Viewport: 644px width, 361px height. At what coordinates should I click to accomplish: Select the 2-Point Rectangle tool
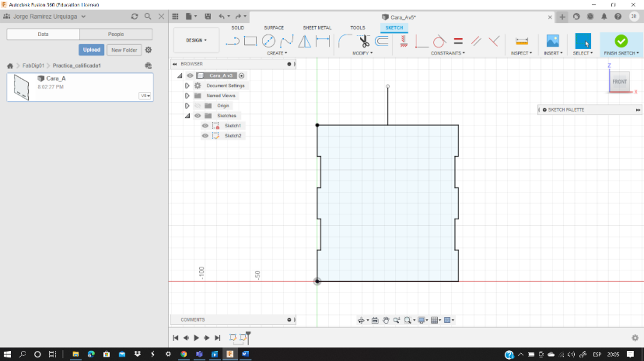point(250,41)
